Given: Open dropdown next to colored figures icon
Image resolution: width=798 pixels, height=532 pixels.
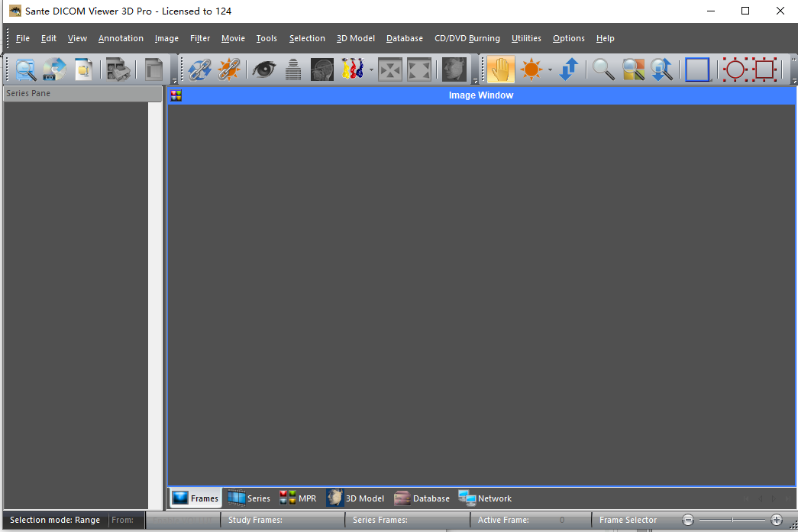Looking at the screenshot, I should (x=371, y=71).
